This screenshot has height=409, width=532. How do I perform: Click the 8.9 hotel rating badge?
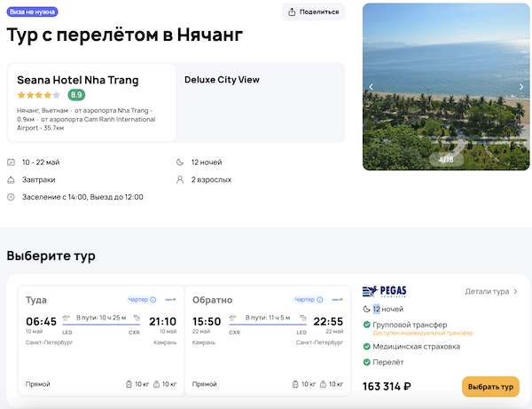[77, 95]
